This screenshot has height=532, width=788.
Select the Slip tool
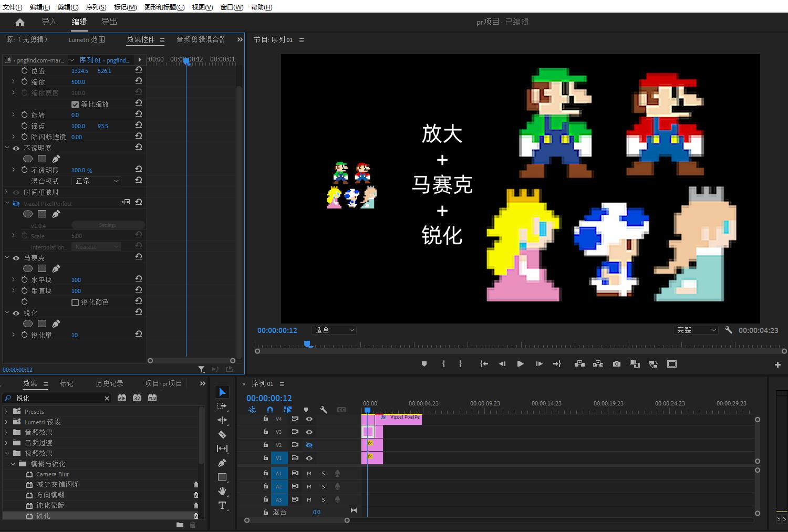(222, 448)
